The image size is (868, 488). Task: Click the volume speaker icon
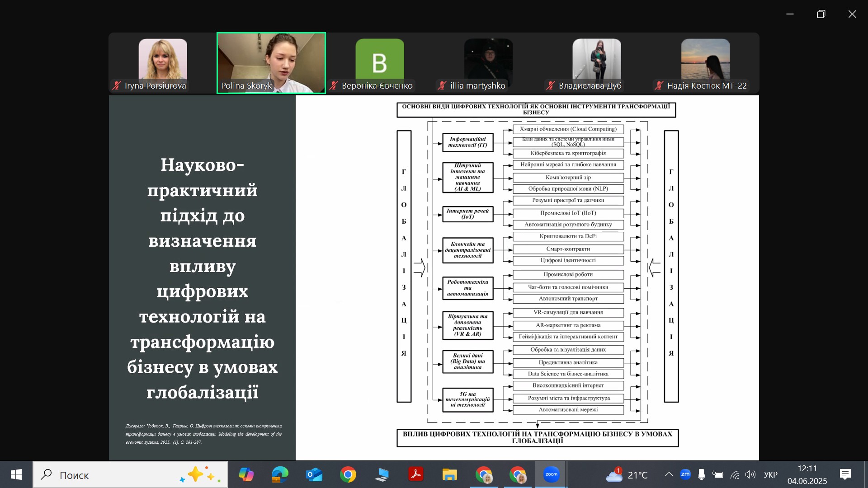click(750, 474)
